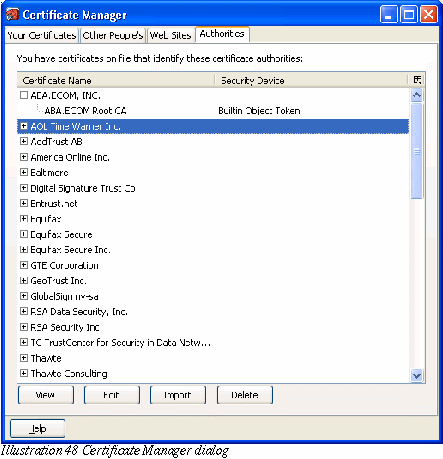Expand the GTE Corporation group

pyautogui.click(x=24, y=265)
